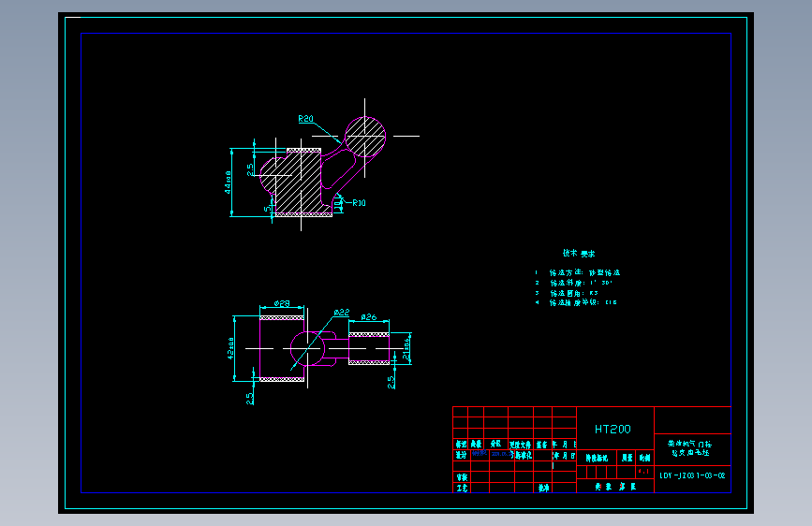Click the hatched rectangular body section
Screen dimensions: 812x526
coord(298,183)
